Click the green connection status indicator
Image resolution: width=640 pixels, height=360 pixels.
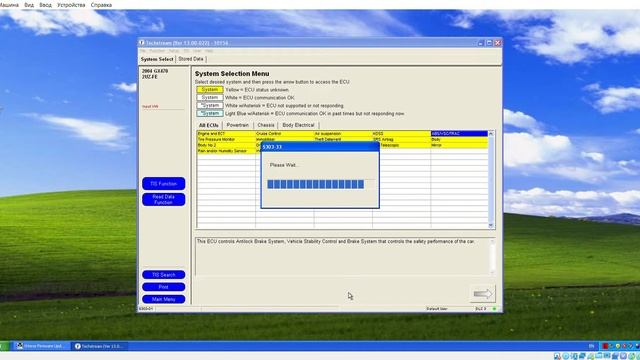tap(494, 309)
